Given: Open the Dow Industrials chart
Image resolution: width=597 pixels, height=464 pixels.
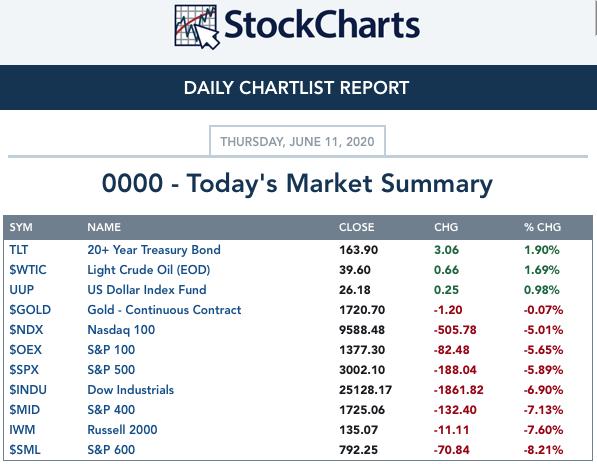Looking at the screenshot, I should (x=131, y=390).
